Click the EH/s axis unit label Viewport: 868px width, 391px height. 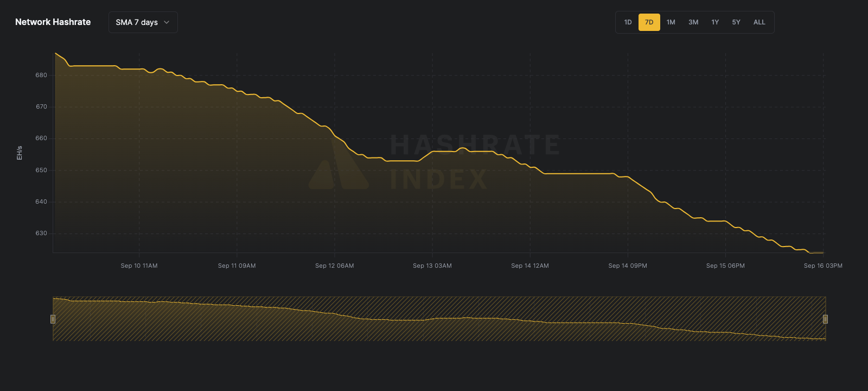(x=20, y=153)
